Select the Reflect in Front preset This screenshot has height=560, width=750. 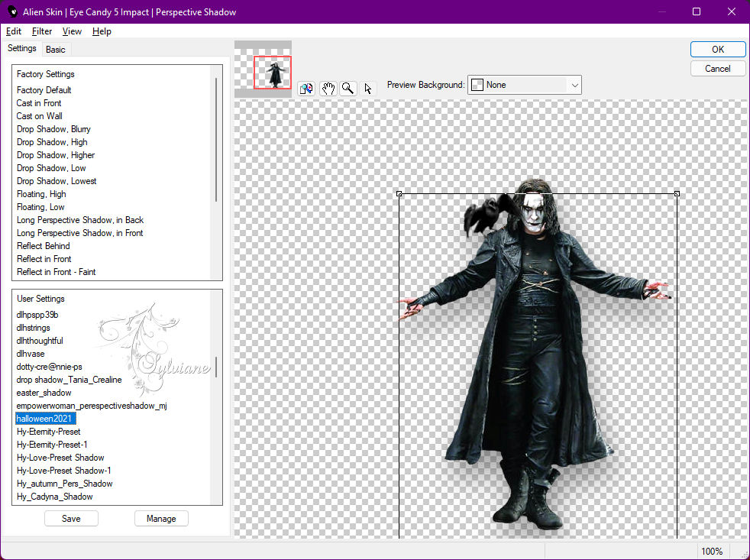tap(44, 258)
